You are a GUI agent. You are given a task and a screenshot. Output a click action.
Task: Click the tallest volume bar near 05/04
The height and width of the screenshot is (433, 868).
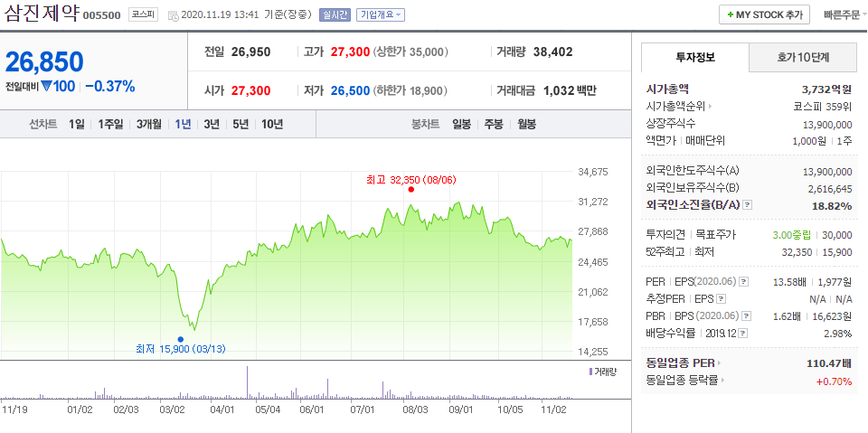tap(247, 382)
